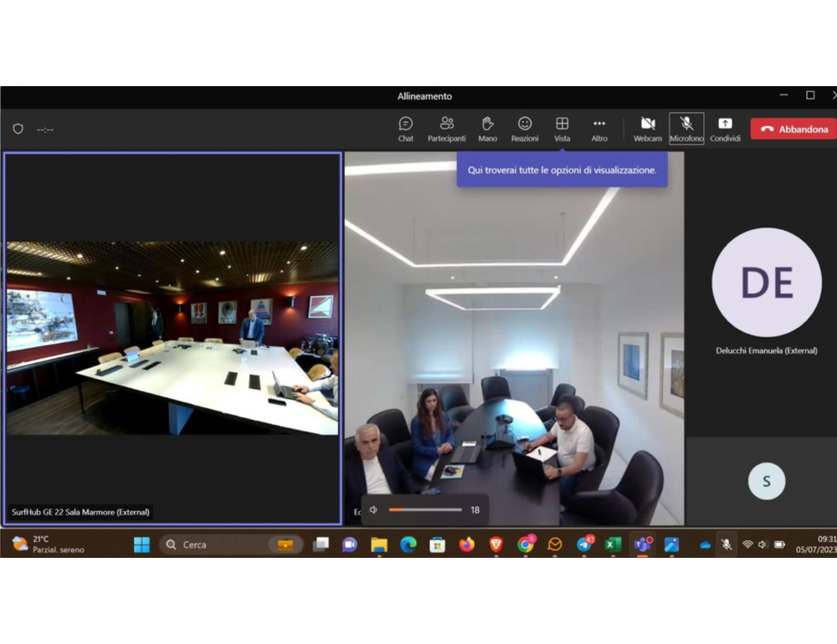Image resolution: width=837 pixels, height=644 pixels.
Task: Toggle the taskbar microphone mute icon
Action: (726, 544)
